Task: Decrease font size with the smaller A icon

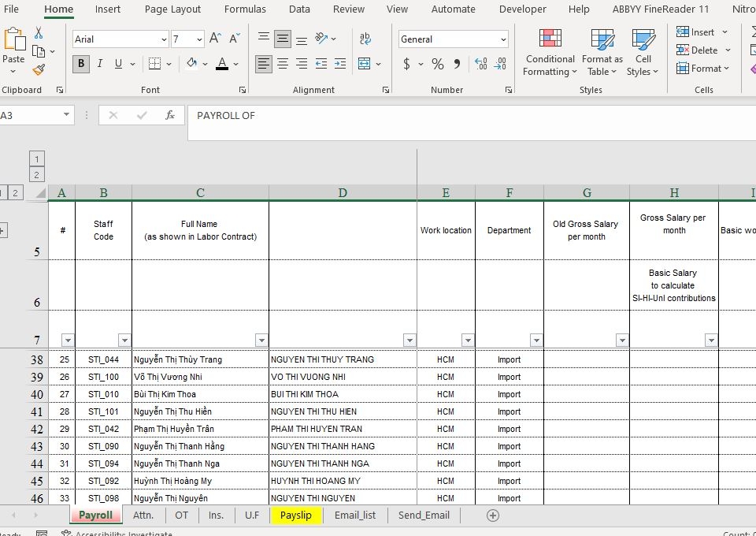Action: coord(235,39)
